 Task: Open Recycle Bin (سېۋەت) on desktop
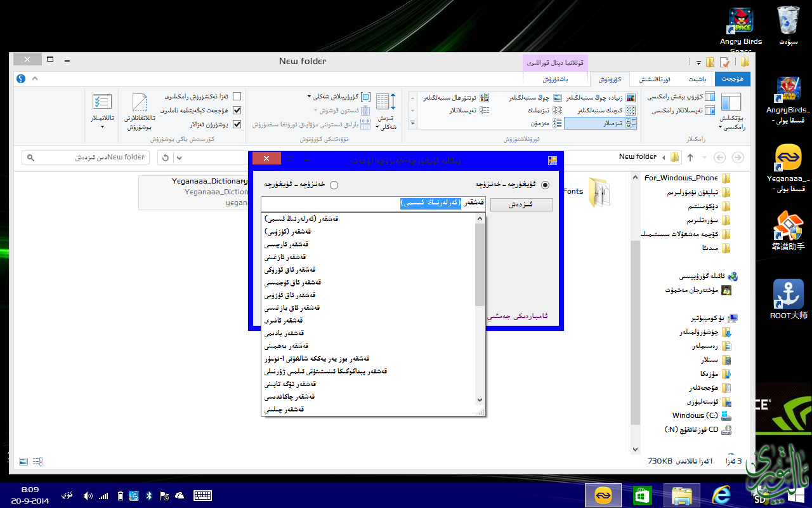click(788, 25)
